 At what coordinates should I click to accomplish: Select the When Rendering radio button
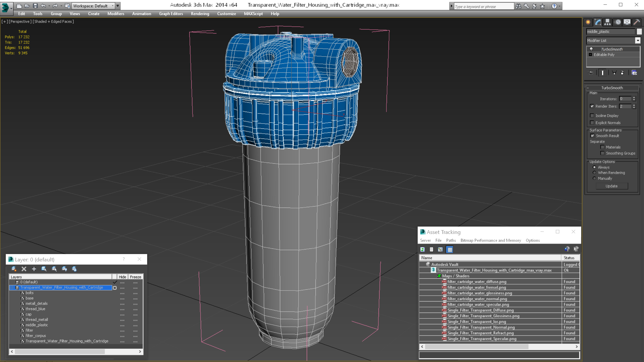[595, 173]
